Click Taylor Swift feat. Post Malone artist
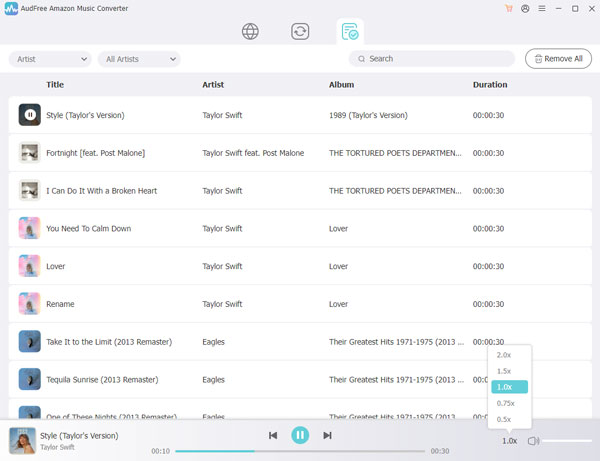Image resolution: width=600 pixels, height=461 pixels. click(x=253, y=153)
